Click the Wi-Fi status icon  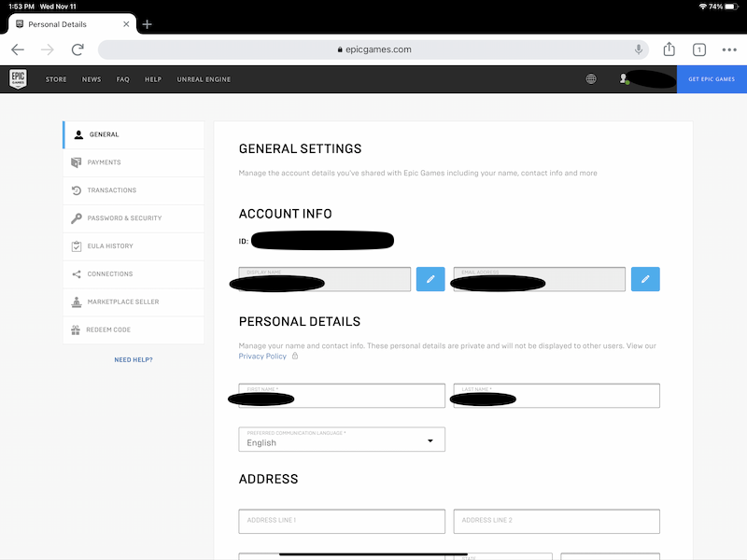703,7
